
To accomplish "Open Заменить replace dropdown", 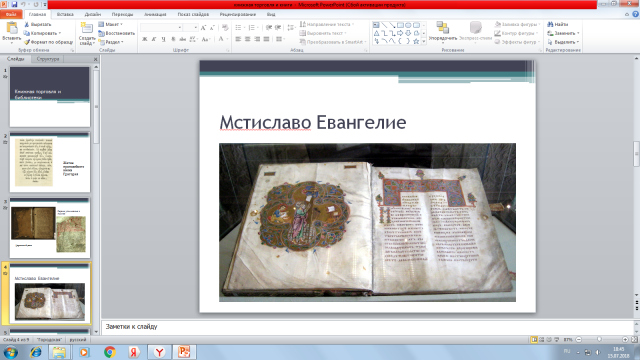I will [564, 33].
